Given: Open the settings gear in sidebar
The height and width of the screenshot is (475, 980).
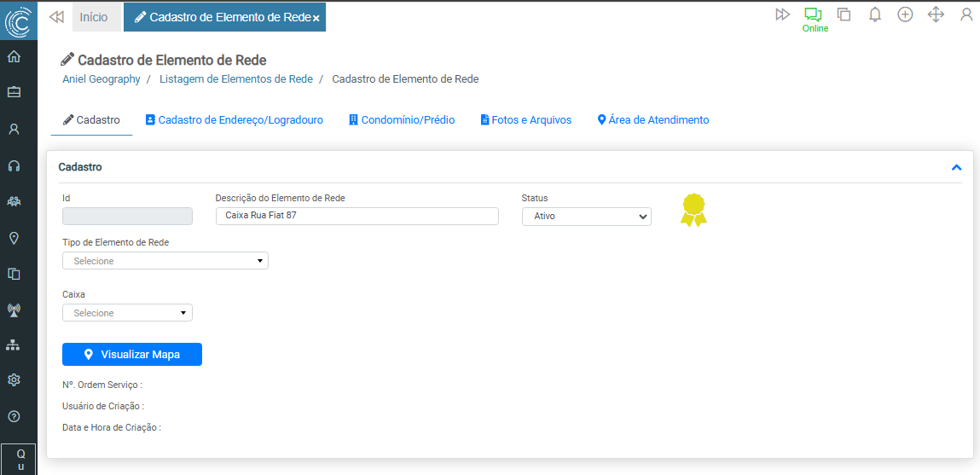Looking at the screenshot, I should [x=14, y=380].
